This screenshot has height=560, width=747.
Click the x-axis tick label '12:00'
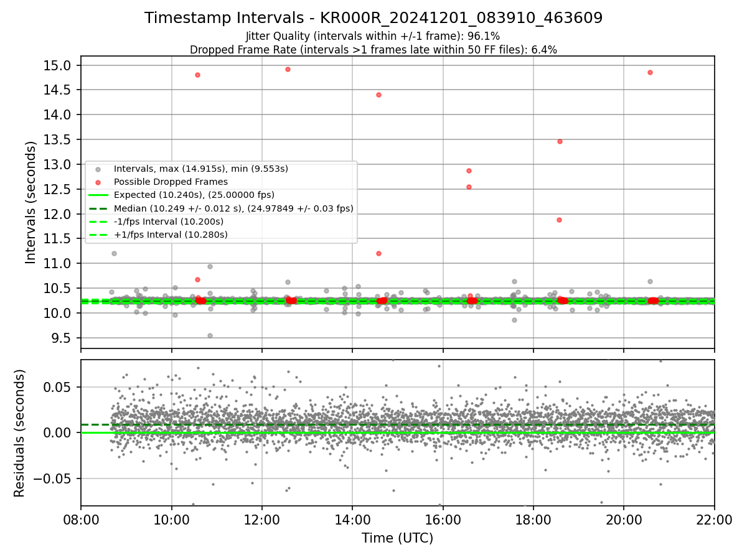pos(262,520)
